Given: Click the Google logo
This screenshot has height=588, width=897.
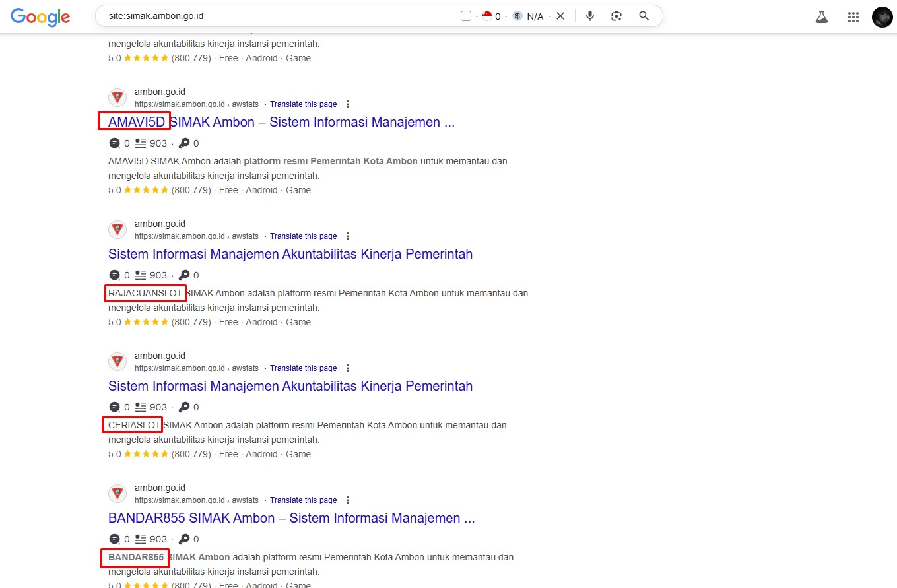Looking at the screenshot, I should 40,17.
